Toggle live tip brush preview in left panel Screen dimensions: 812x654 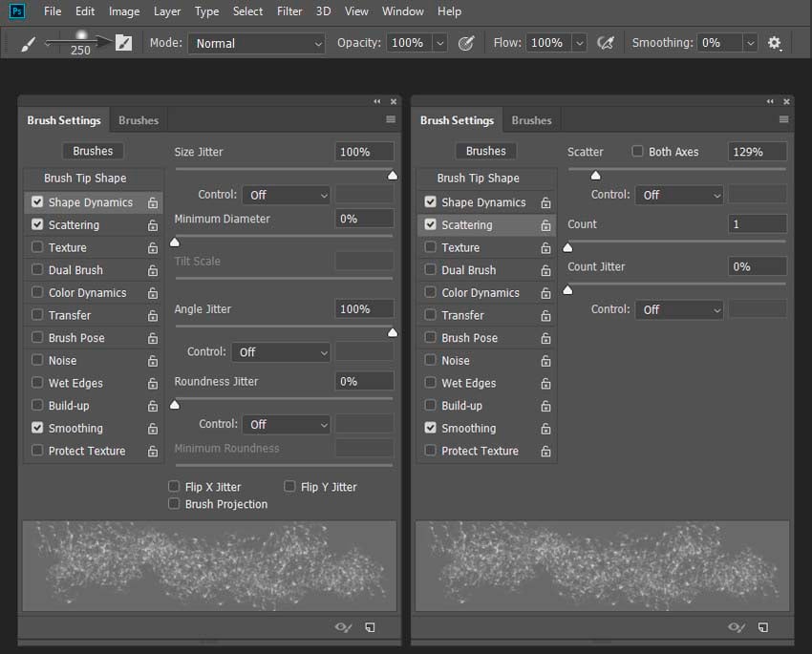343,627
